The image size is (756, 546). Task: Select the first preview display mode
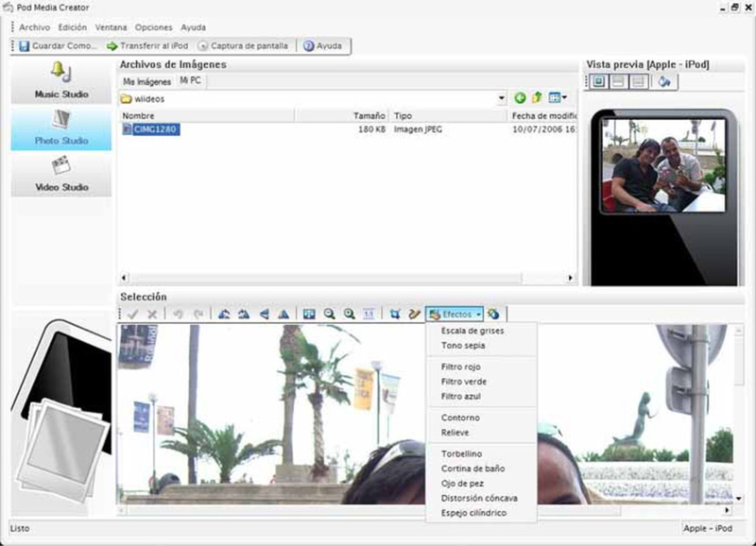click(x=599, y=81)
